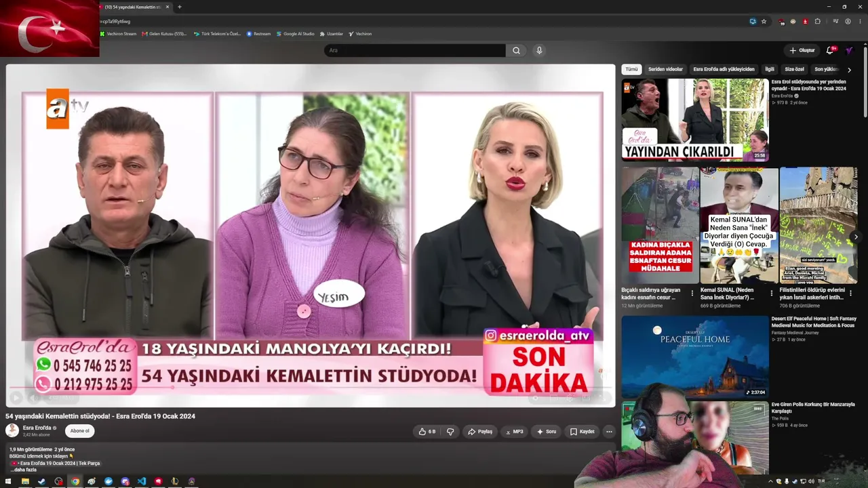Select 'Esra Erol'da adlı yükleyiciden' chip
This screenshot has width=868, height=488.
tap(724, 69)
